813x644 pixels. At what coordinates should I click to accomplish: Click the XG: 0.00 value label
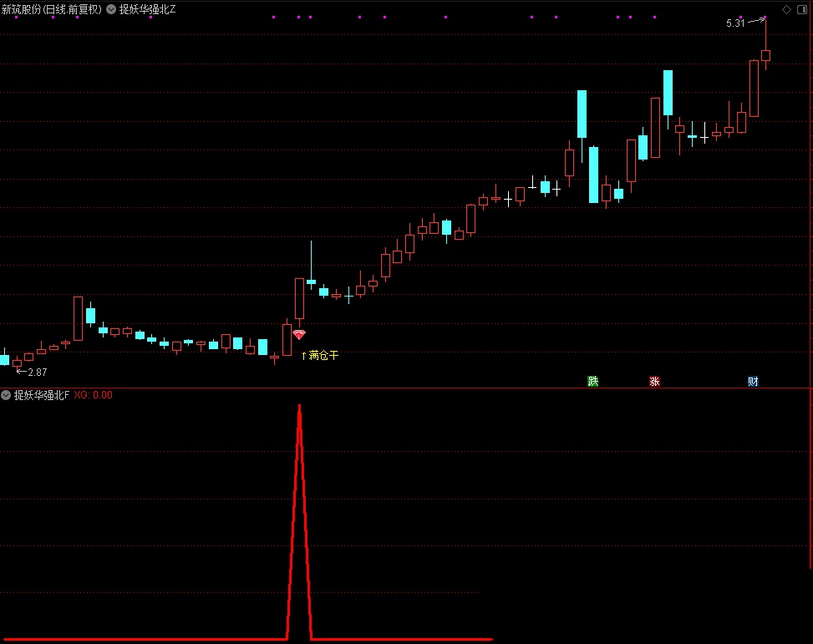point(93,395)
